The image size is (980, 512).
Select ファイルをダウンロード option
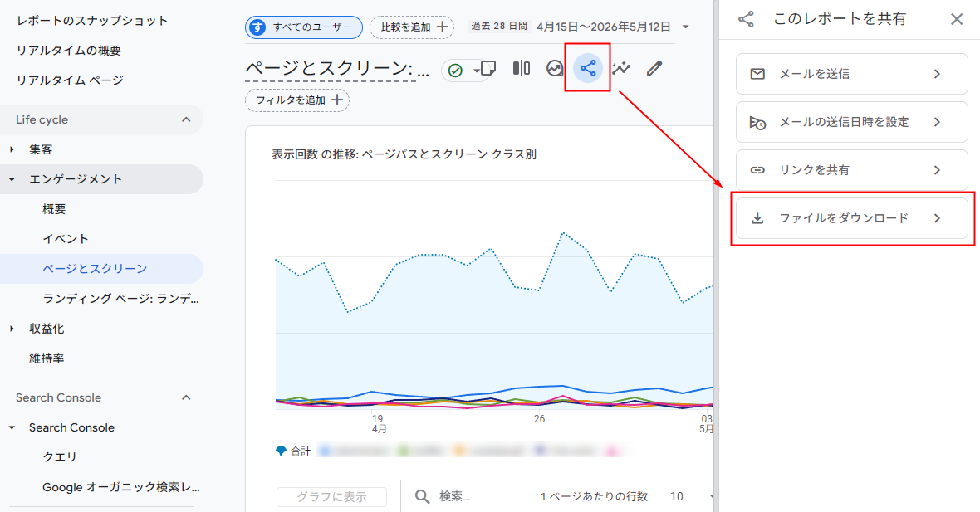click(x=852, y=218)
